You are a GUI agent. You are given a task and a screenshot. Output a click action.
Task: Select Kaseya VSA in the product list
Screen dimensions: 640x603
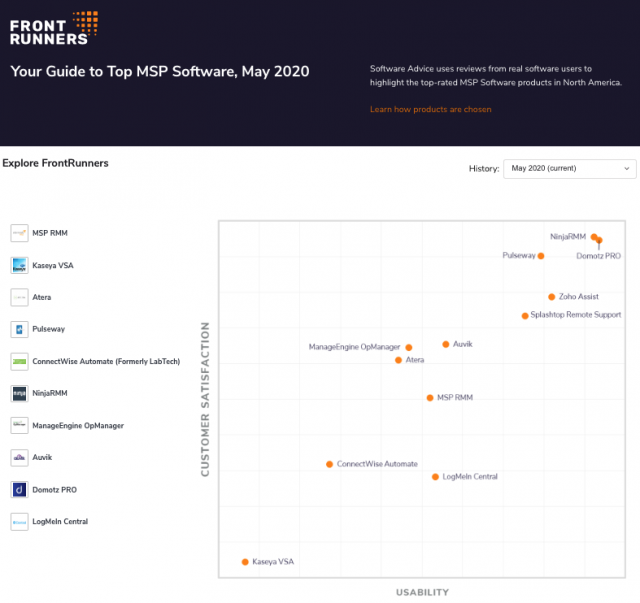[x=53, y=265]
